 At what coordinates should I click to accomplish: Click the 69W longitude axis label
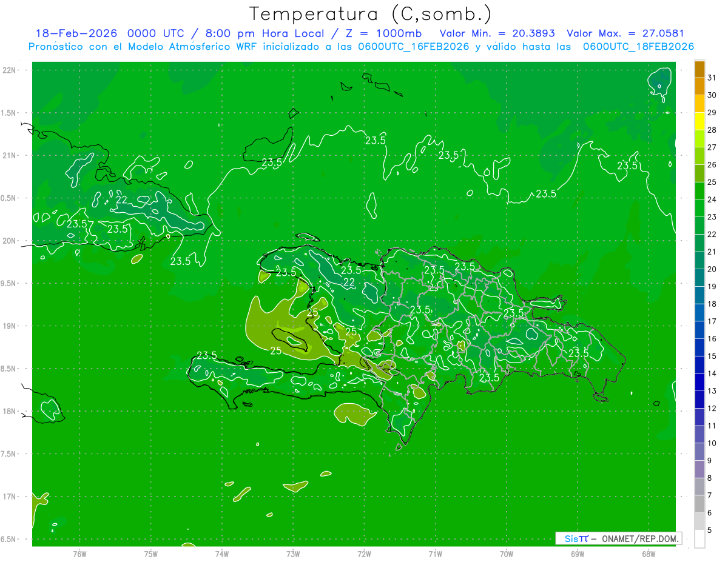pyautogui.click(x=577, y=554)
